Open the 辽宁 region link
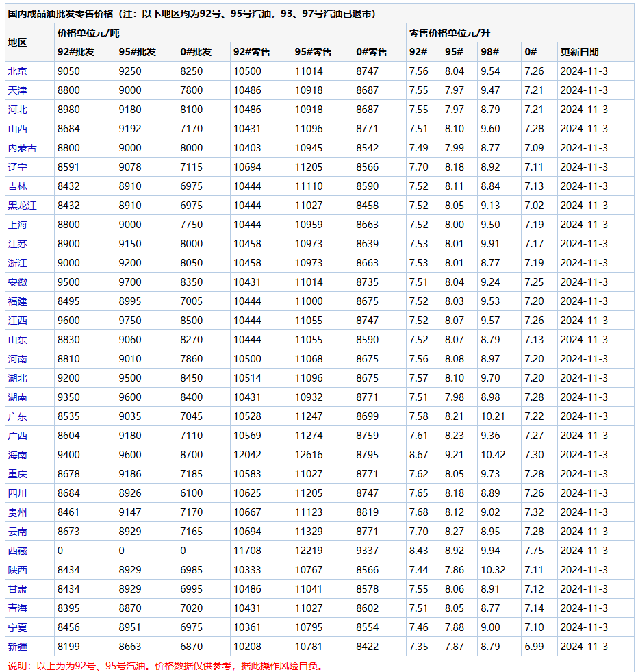The image size is (638, 672). click(x=17, y=167)
